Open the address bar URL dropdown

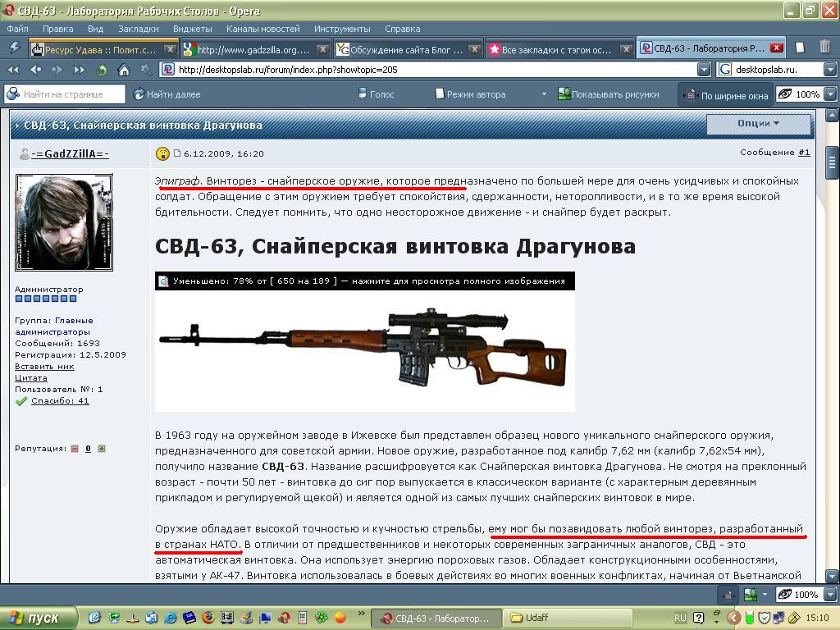704,70
